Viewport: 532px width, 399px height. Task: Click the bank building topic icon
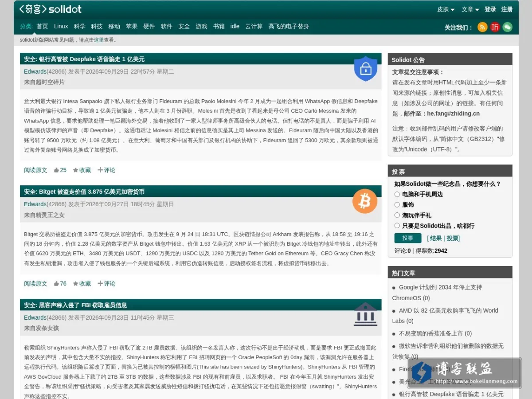tap(365, 314)
